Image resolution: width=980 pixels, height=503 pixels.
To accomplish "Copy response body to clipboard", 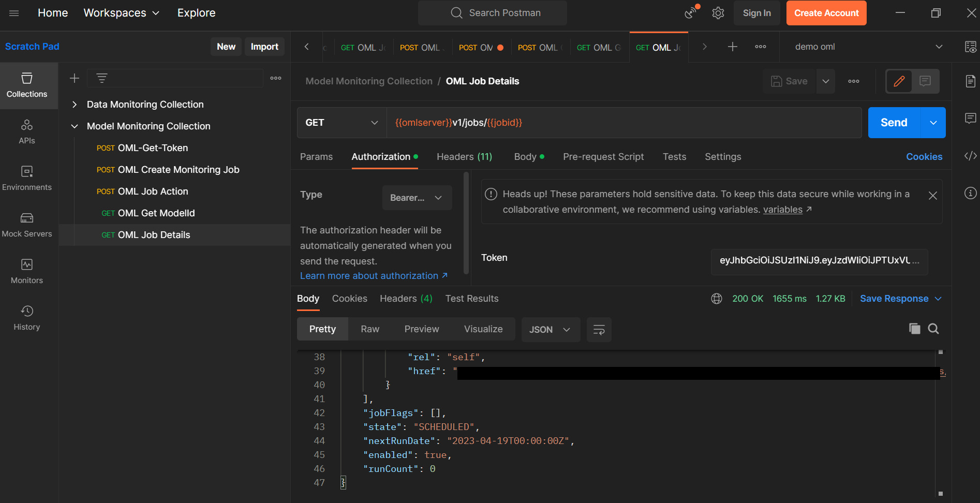I will [x=914, y=329].
